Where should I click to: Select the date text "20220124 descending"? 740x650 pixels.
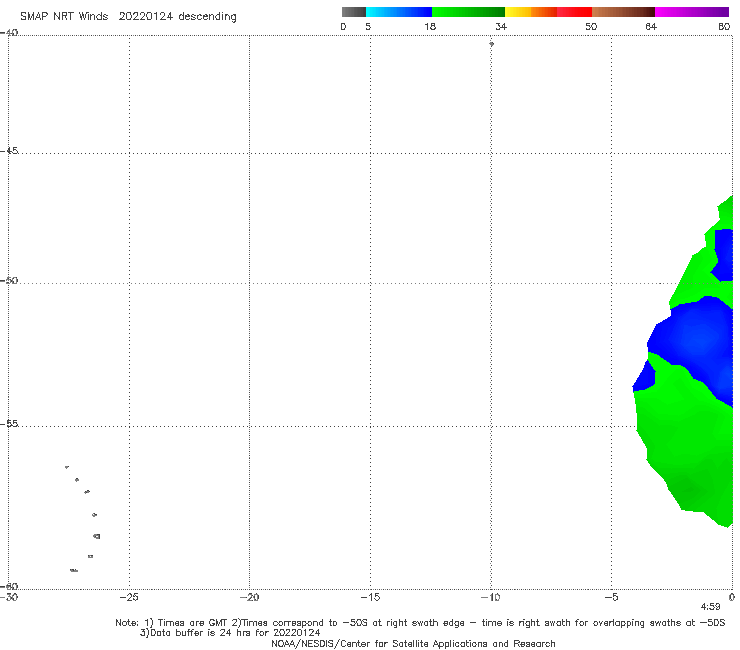(177, 16)
